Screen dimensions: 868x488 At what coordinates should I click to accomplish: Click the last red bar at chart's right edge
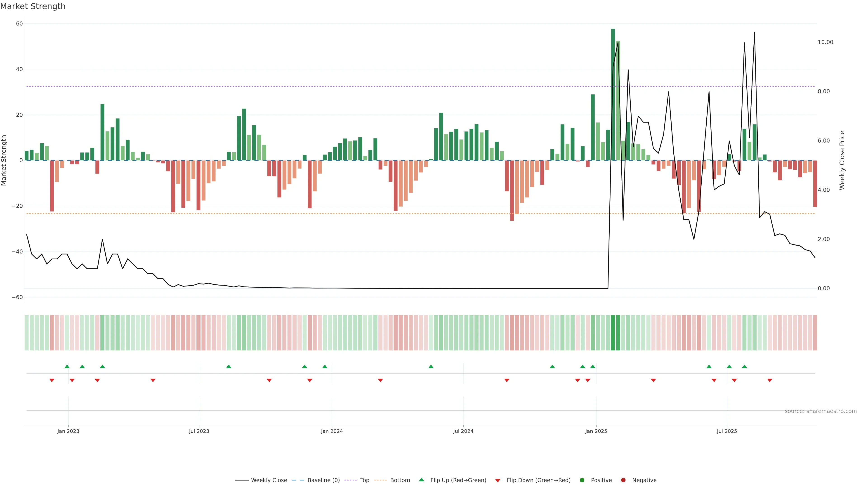[x=815, y=183]
